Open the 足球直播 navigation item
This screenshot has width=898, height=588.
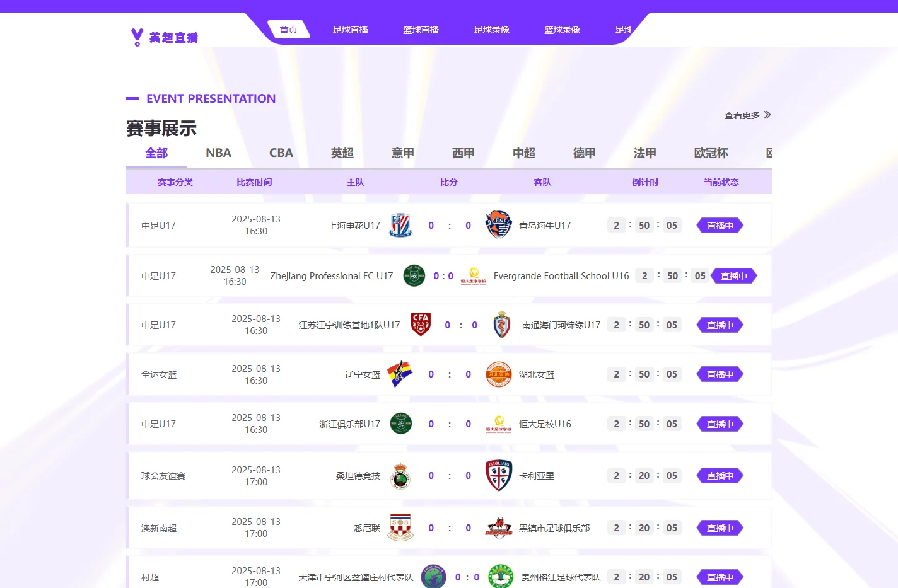click(351, 30)
